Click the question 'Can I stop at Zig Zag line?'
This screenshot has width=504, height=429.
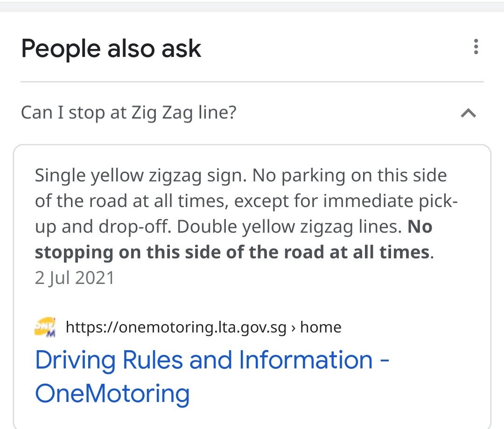pos(129,113)
